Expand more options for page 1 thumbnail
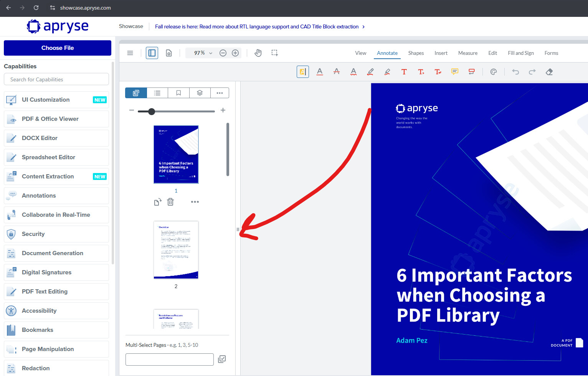 (x=195, y=202)
